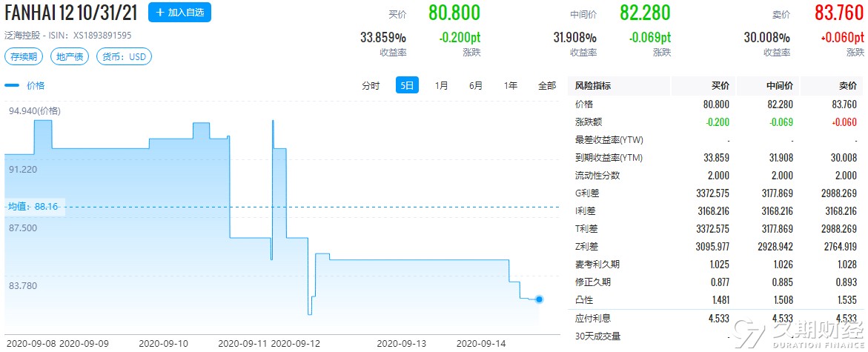The width and height of the screenshot is (868, 352).
Task: Switch chart to 6月 range
Action: point(476,86)
